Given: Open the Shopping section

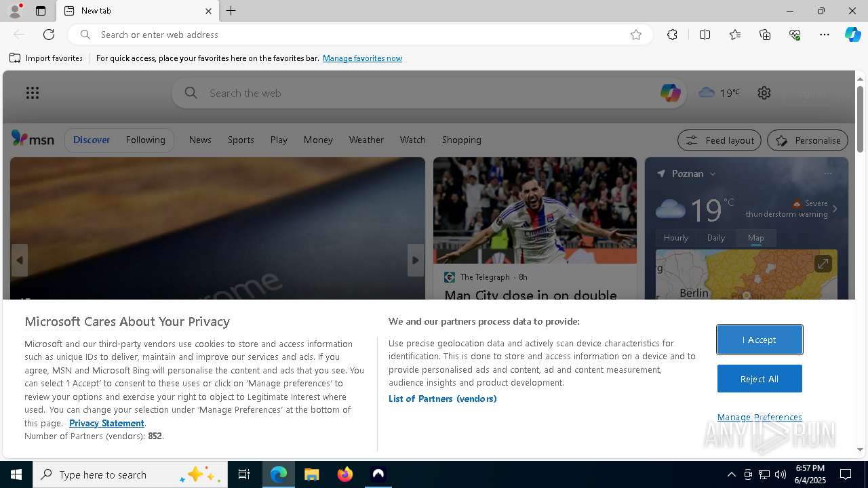Looking at the screenshot, I should [x=461, y=140].
